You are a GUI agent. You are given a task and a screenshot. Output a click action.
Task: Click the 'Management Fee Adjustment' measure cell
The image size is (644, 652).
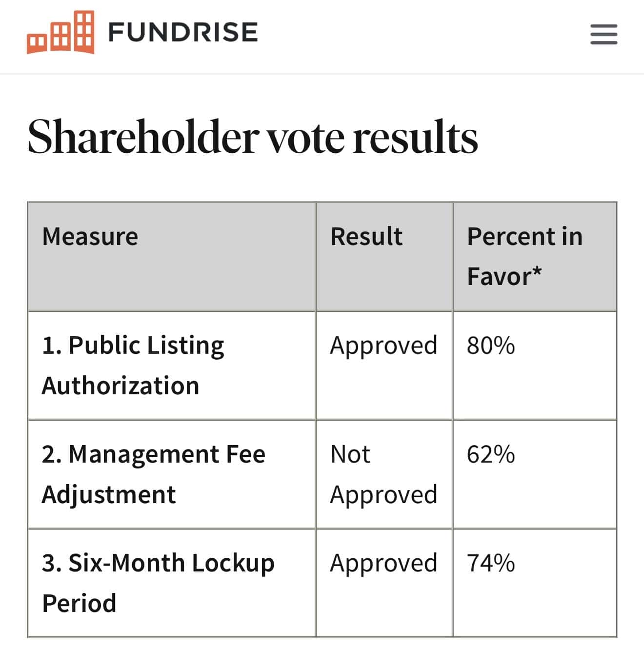pyautogui.click(x=154, y=473)
